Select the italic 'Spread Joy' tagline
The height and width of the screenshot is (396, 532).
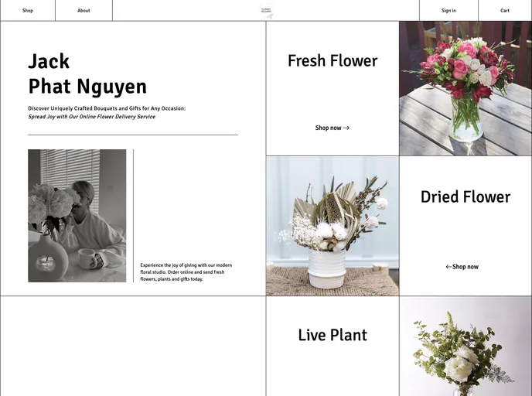click(91, 117)
